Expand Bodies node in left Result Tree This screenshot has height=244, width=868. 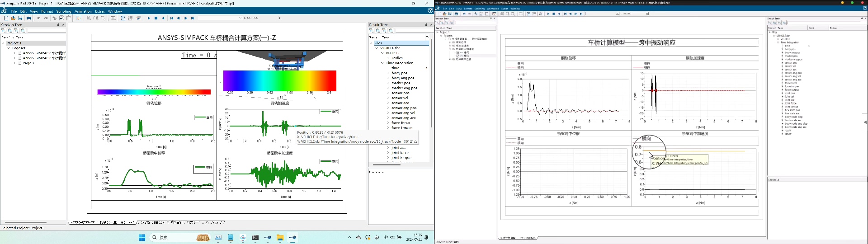388,58
